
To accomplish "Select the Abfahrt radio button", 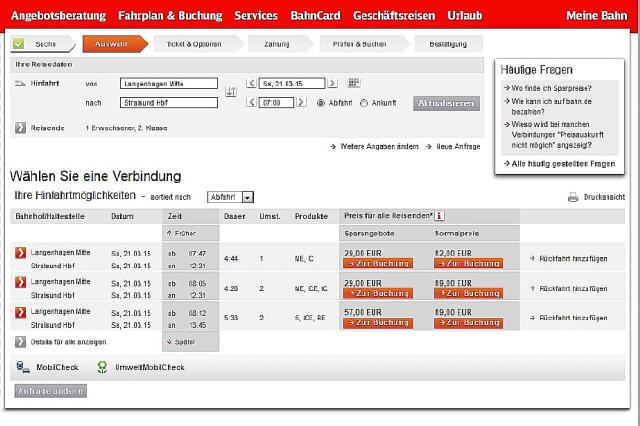I will [x=321, y=103].
